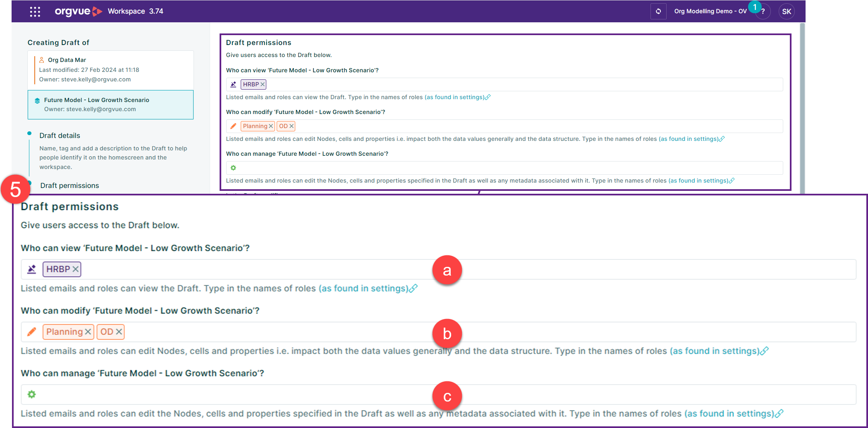This screenshot has height=428, width=868.
Task: Click the view icon in enlarged view field
Action: [x=32, y=269]
